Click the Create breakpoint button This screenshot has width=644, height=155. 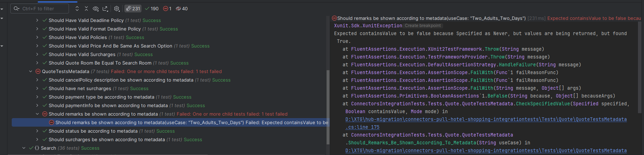pos(423,26)
